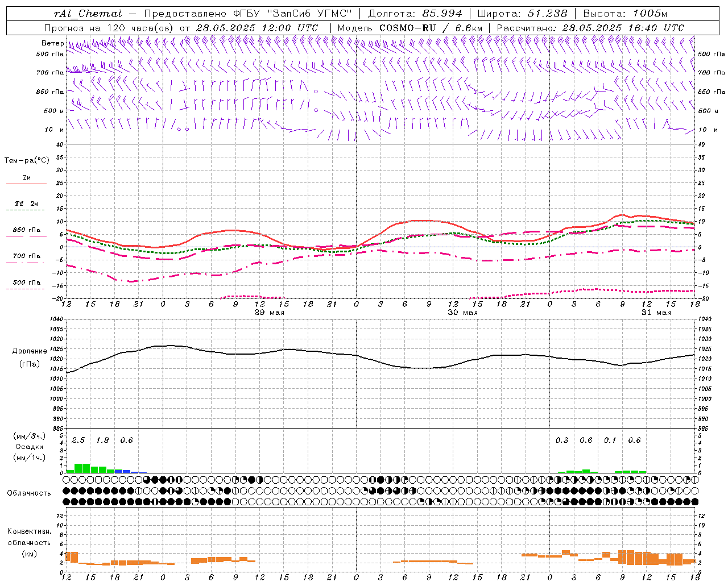Click the Давление pressure panel label
The width and height of the screenshot is (728, 582).
[29, 351]
